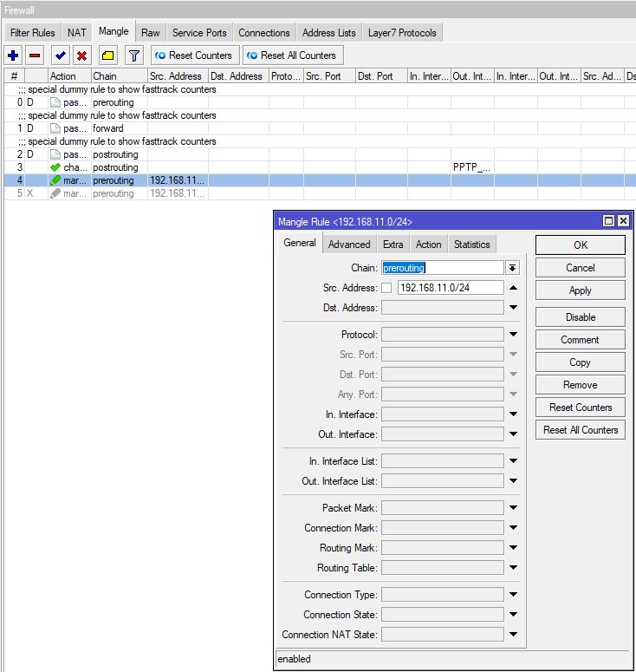This screenshot has height=672, width=636.
Task: Click PPTP_... out interface cell
Action: tap(472, 167)
